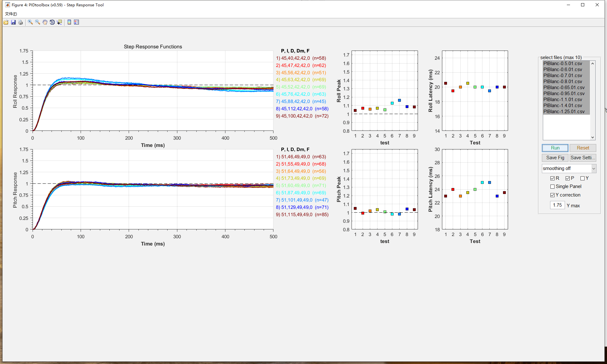The image size is (607, 364).
Task: Click roll legend entry 6) 45,76,42,42,0
Action: (x=301, y=94)
